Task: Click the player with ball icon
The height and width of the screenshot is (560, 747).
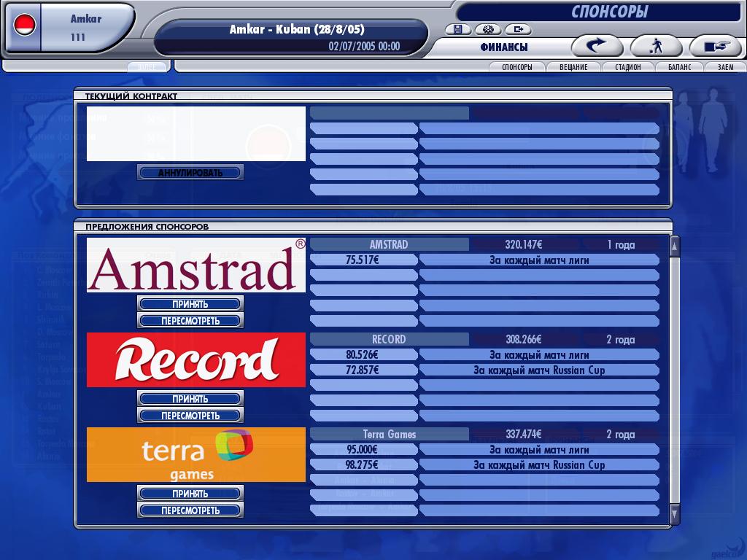Action: point(657,47)
